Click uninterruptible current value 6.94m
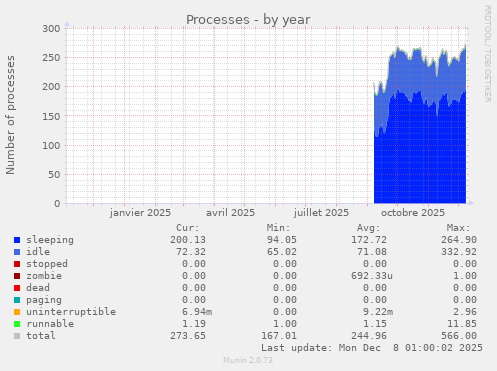Screen dimensions: 497x371 pyautogui.click(x=197, y=312)
